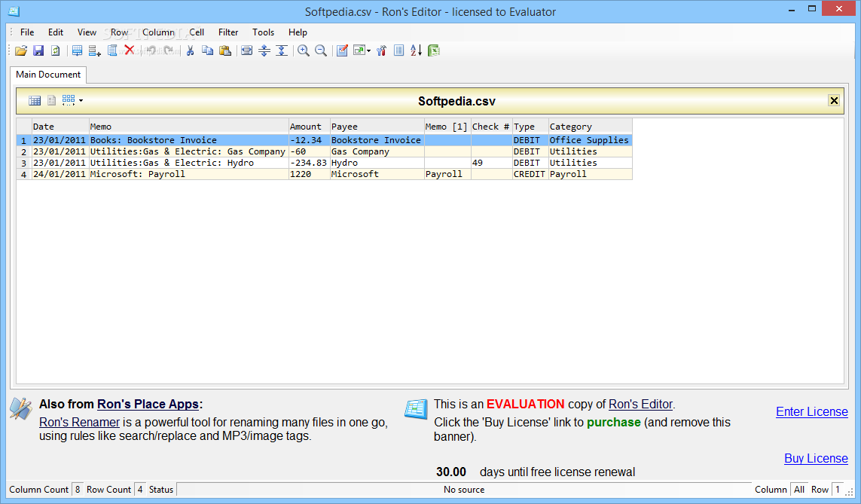Reload the document via refresh icon
Image resolution: width=861 pixels, height=504 pixels.
tap(56, 50)
